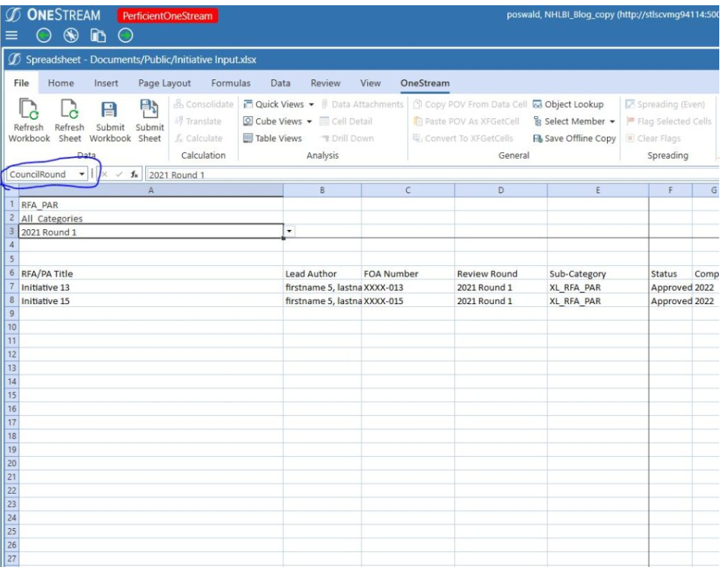Open Object Lookup
The image size is (726, 588).
click(x=568, y=105)
